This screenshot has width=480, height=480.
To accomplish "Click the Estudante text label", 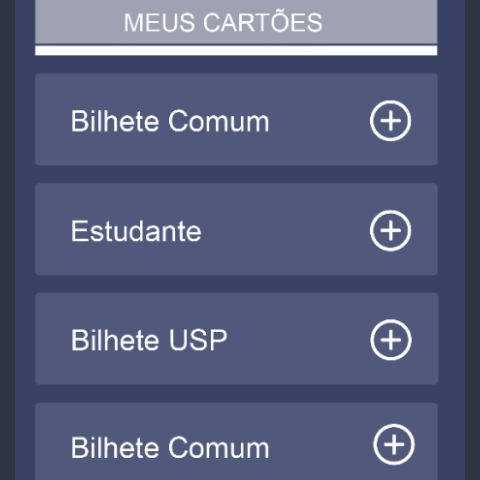I will pos(136,231).
